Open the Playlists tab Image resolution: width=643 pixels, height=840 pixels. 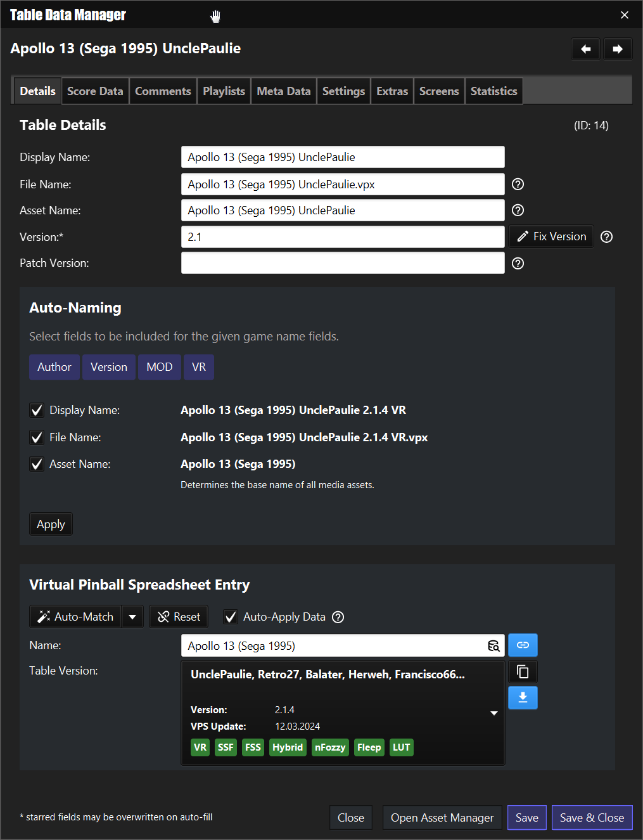pyautogui.click(x=224, y=91)
